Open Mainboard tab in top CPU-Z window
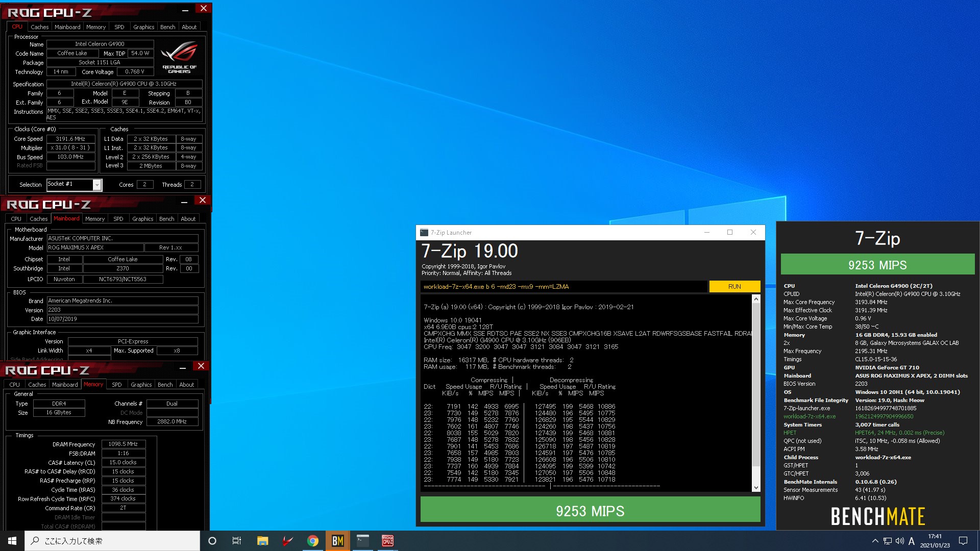This screenshot has width=980, height=551. [x=67, y=27]
